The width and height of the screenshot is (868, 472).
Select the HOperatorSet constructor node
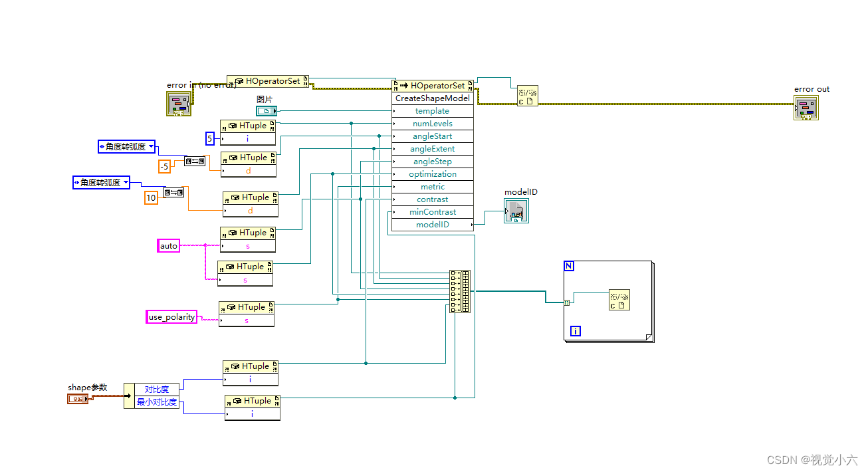(x=269, y=80)
